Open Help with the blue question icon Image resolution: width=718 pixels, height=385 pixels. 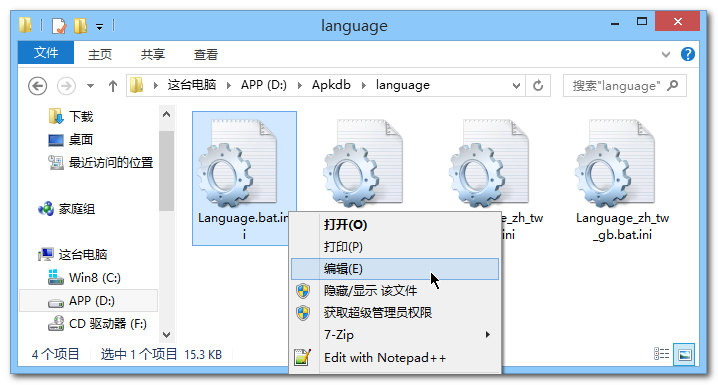coord(688,54)
